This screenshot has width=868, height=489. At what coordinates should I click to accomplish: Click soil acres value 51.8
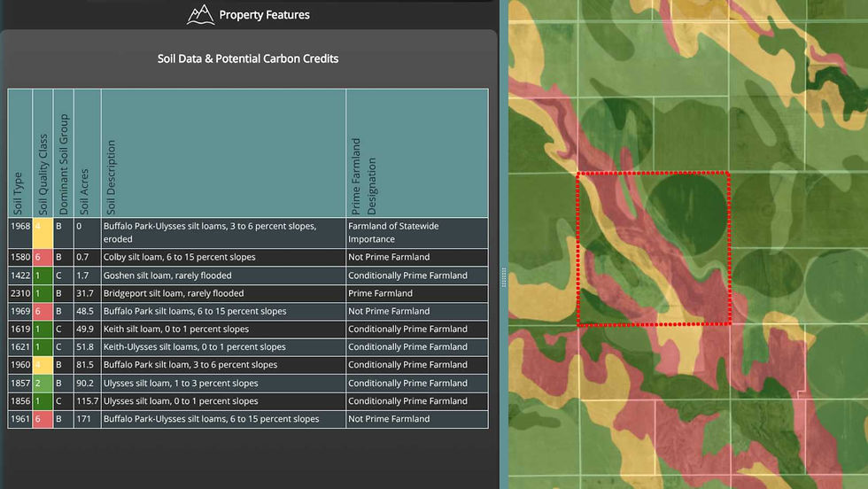(x=85, y=346)
